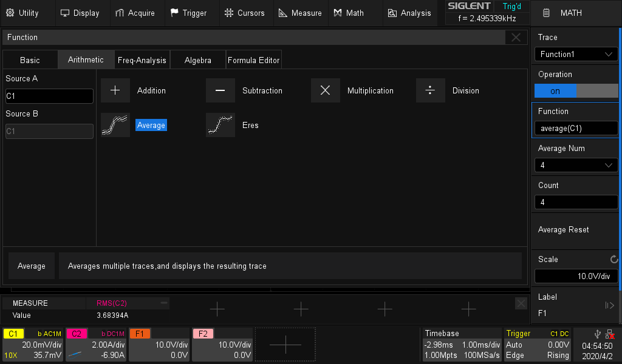Select the Addition plus icon

click(115, 90)
